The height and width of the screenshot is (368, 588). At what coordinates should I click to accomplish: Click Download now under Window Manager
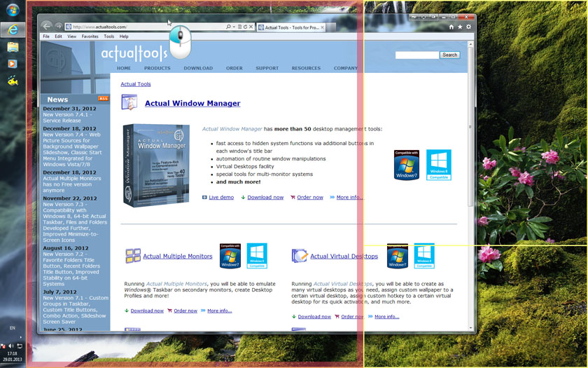(x=265, y=197)
